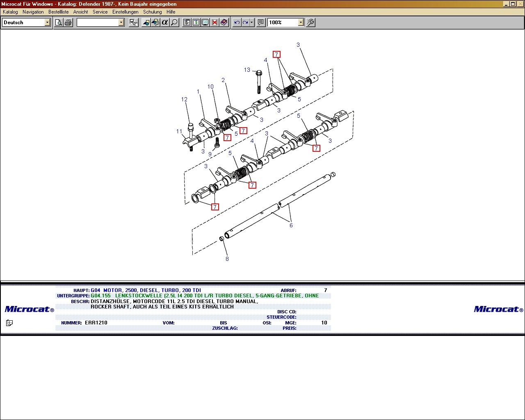Minimize the Microcat window

coord(506,4)
